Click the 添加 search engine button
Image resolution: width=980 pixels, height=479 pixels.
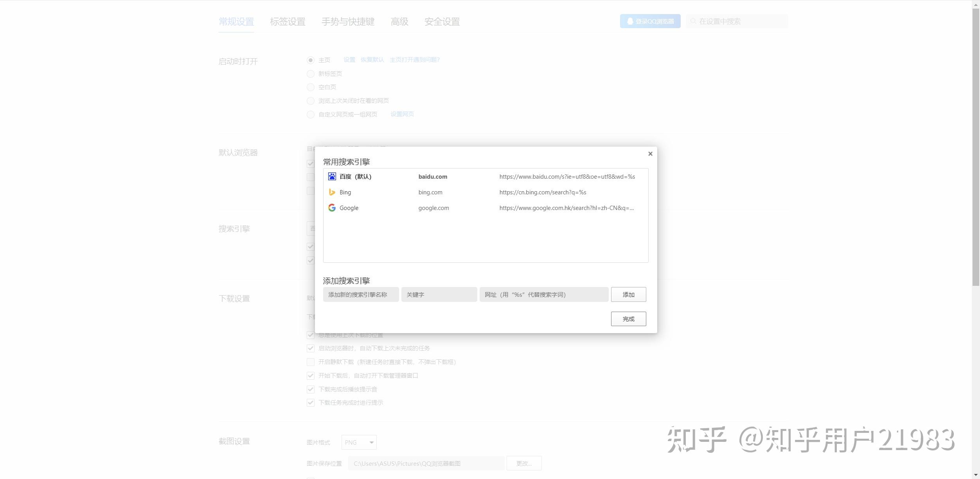(628, 294)
